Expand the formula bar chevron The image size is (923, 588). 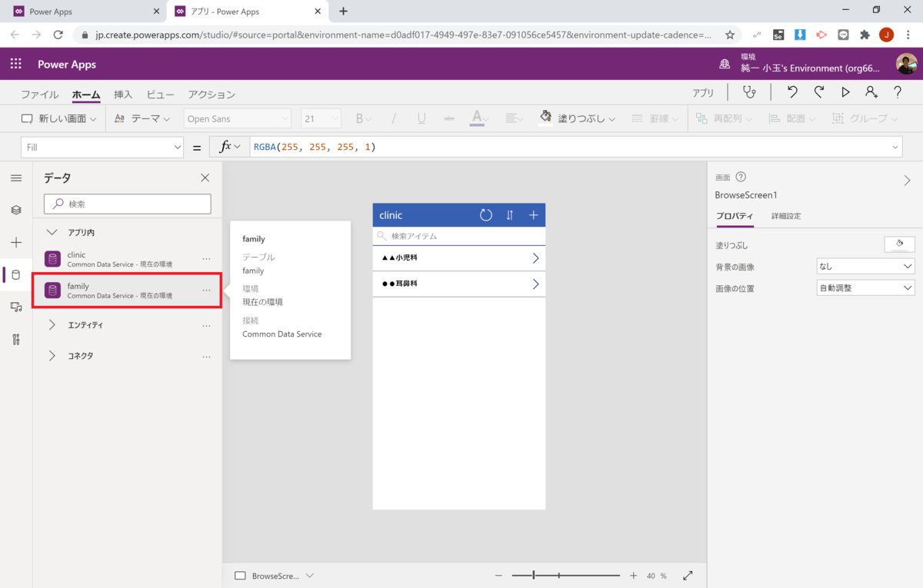click(895, 147)
